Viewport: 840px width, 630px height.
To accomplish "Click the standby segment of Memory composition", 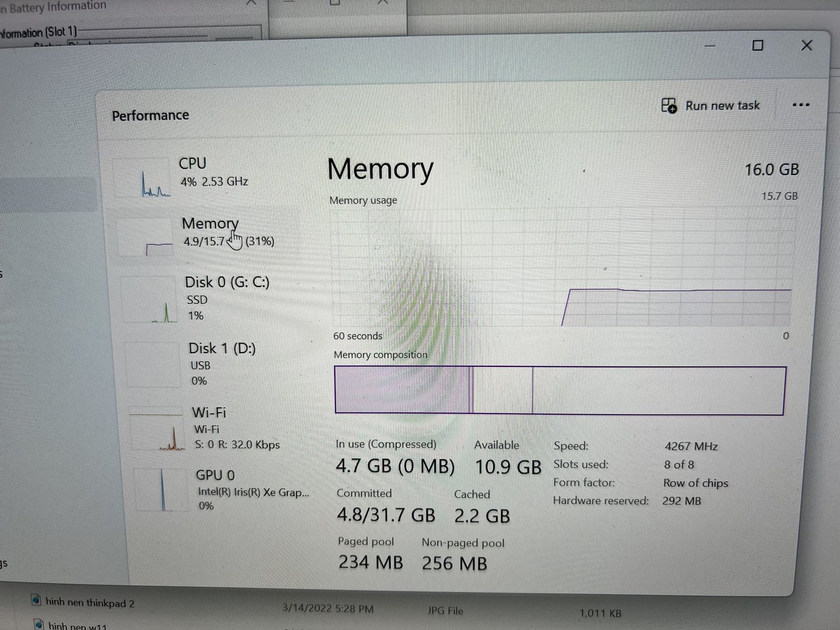I will pyautogui.click(x=503, y=390).
